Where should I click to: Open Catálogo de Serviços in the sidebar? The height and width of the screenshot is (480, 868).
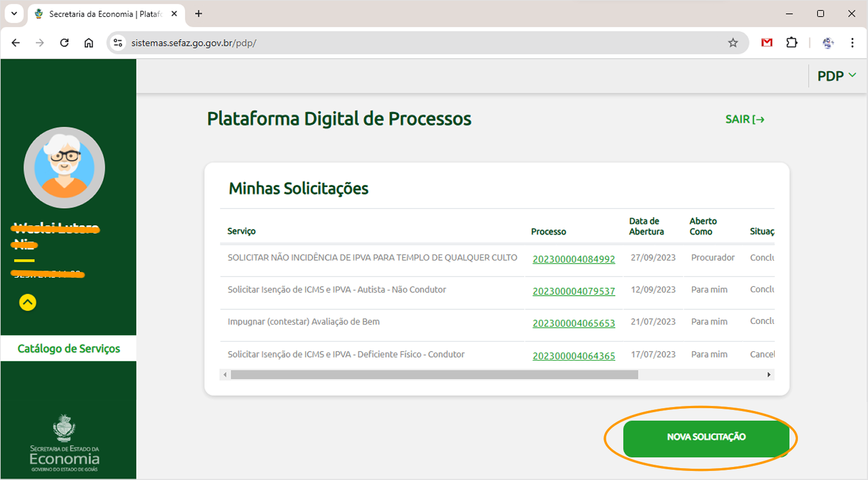click(x=68, y=348)
